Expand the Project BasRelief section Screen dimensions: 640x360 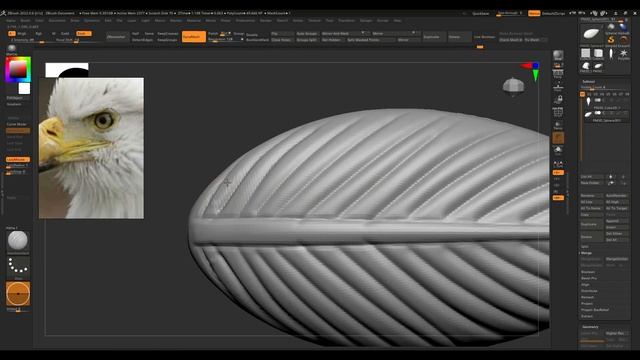tap(595, 310)
